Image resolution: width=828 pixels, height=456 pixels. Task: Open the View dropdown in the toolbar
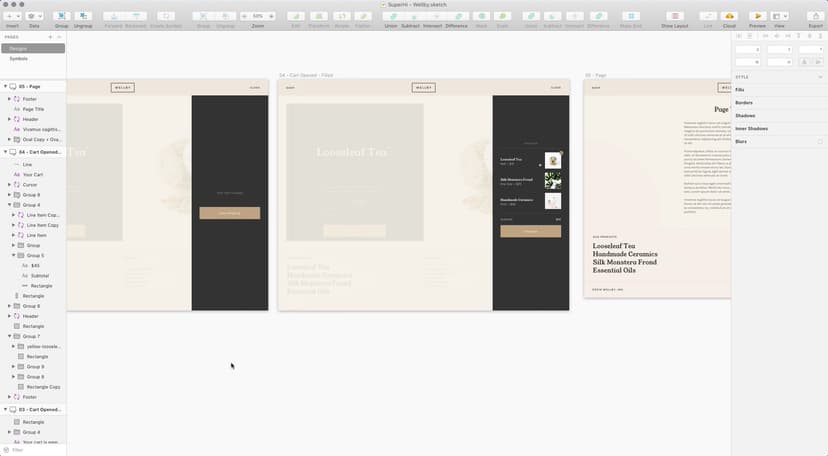pos(779,17)
